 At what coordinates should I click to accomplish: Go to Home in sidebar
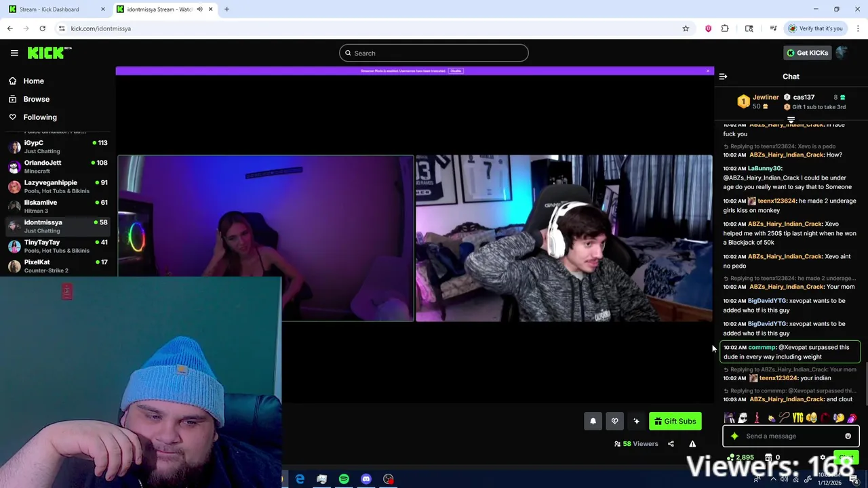pos(33,81)
